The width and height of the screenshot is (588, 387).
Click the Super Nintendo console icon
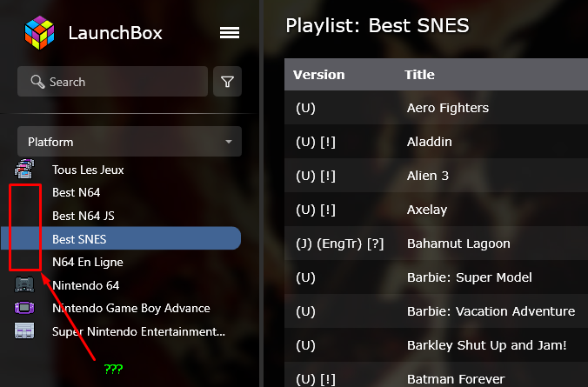pos(24,330)
